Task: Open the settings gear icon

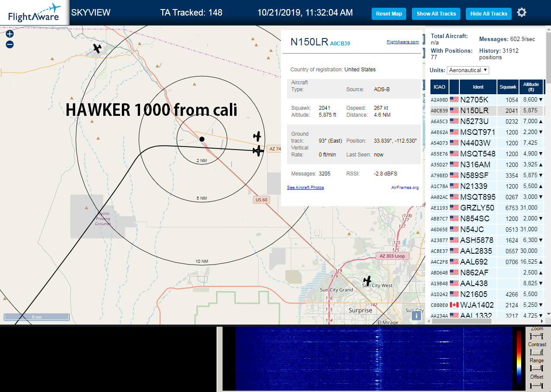Action: 522,13
